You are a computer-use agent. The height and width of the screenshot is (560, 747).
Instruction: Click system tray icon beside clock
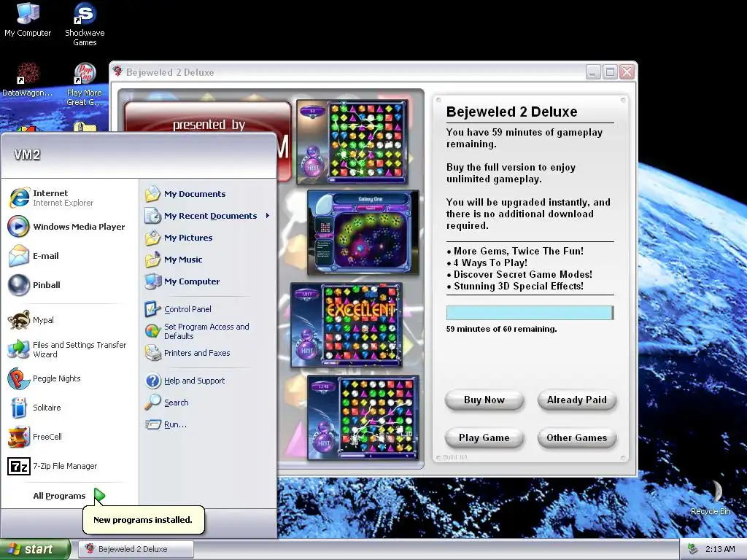point(692,549)
